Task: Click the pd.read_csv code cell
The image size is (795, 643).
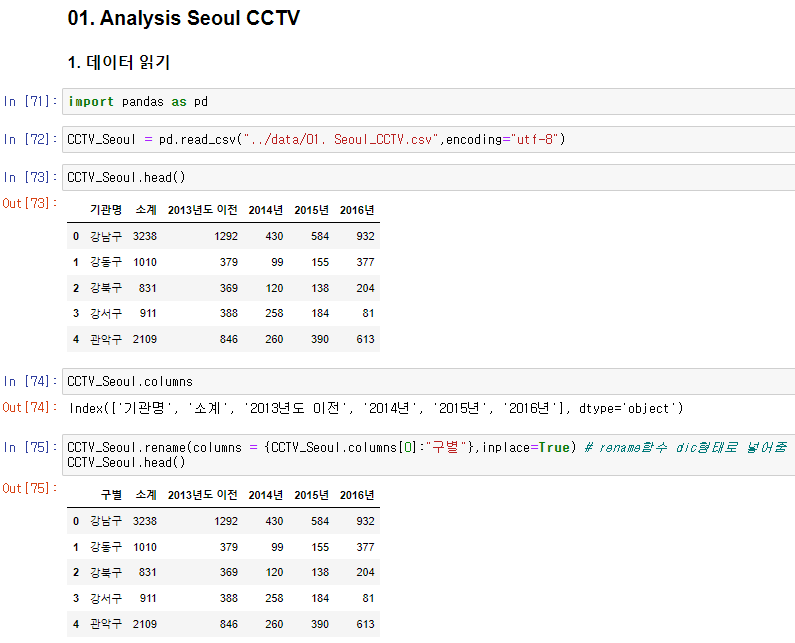Action: click(428, 139)
